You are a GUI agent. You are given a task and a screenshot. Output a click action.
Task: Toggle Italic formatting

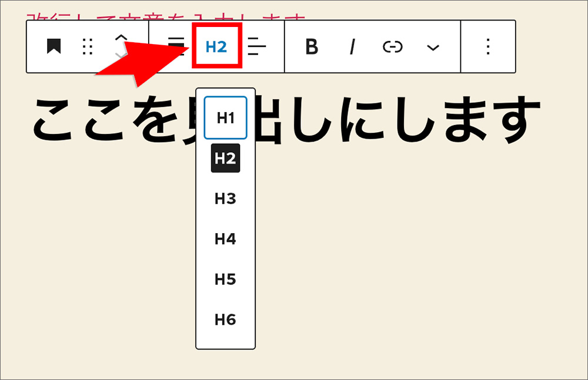(x=352, y=46)
